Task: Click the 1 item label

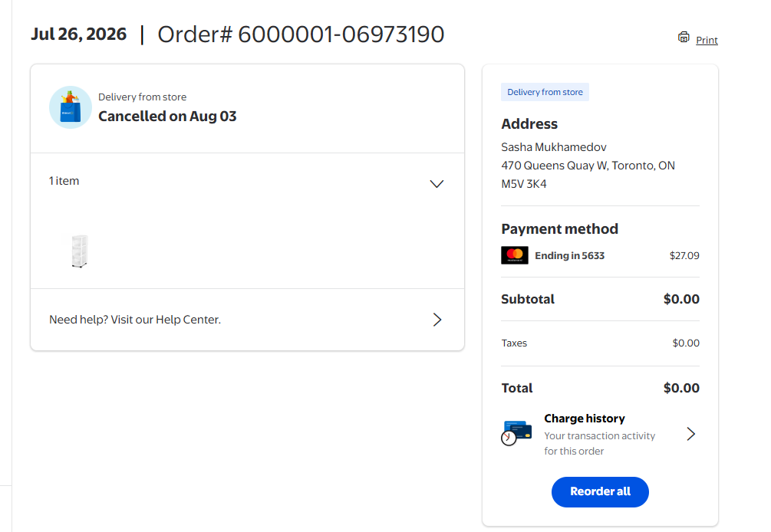Action: [x=64, y=181]
